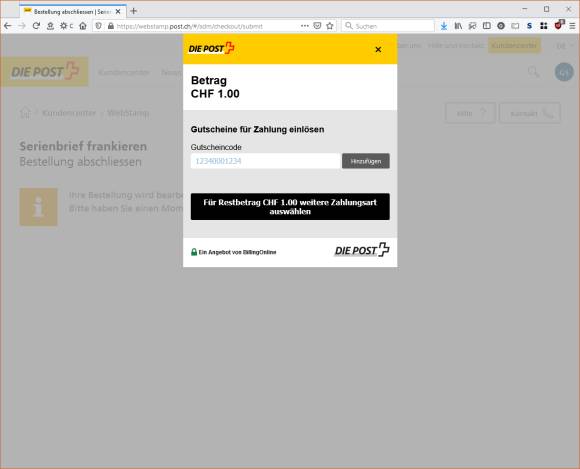This screenshot has width=580, height=469.
Task: Open the downloads arrow icon
Action: (444, 26)
